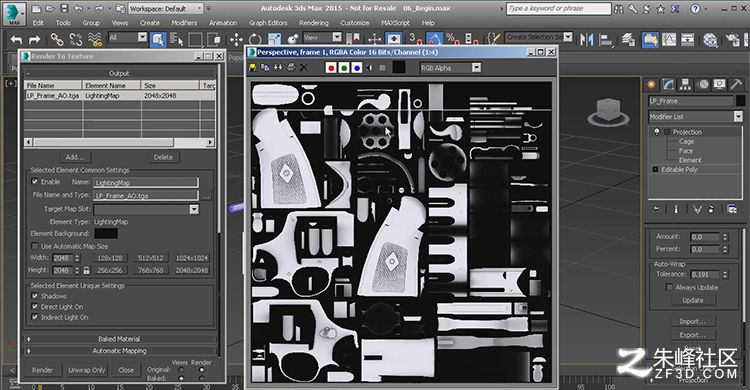The image size is (750, 390).
Task: Open the Create command panel tab
Action: click(651, 85)
